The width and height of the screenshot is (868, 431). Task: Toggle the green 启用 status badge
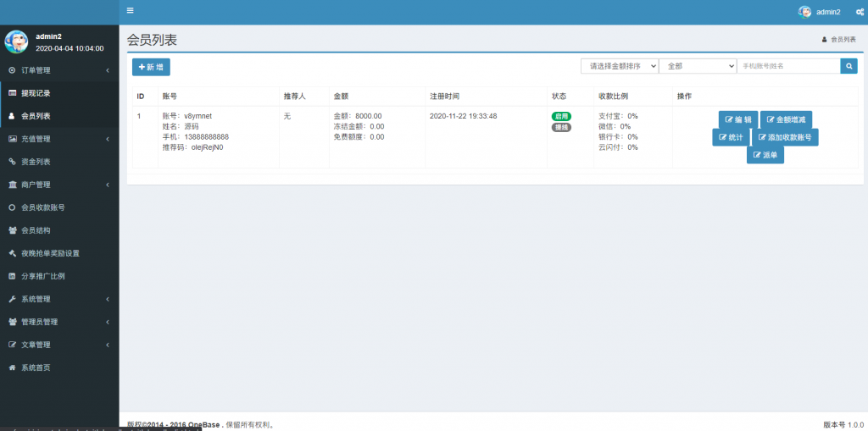[x=561, y=116]
